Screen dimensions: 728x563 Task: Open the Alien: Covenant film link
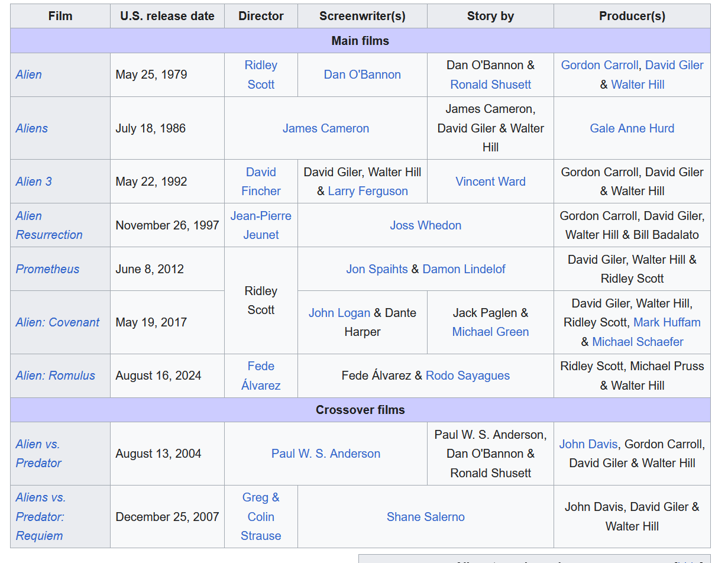pyautogui.click(x=57, y=322)
